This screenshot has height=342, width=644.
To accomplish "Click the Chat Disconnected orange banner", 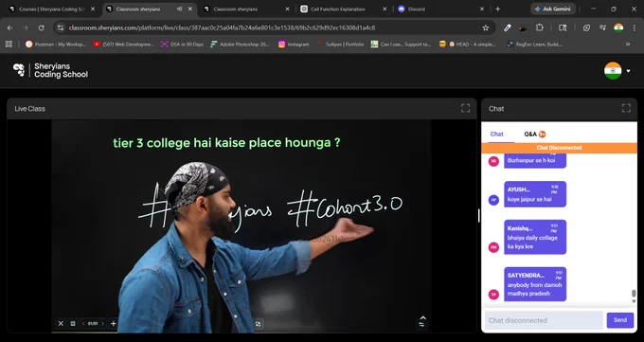I will [x=559, y=148].
